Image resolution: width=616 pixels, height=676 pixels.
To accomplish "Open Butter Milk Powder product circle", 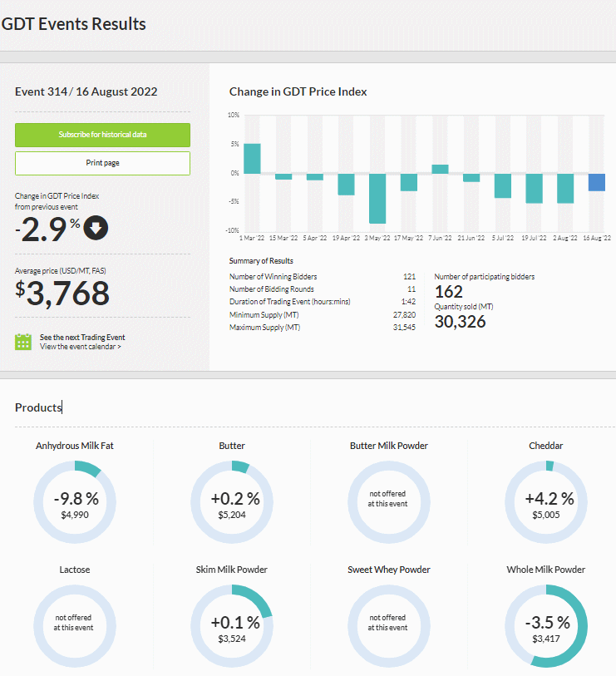I will click(389, 502).
